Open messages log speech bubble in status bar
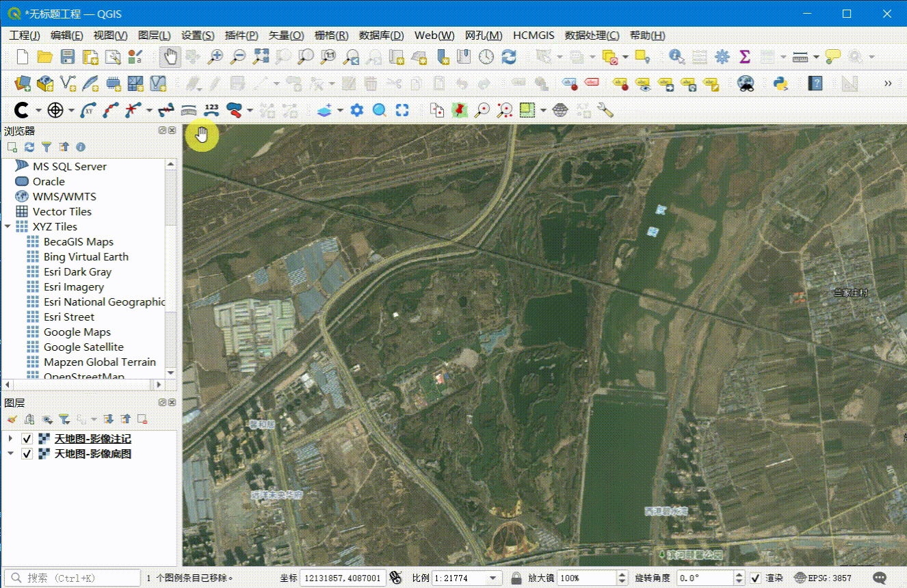This screenshot has width=907, height=588. tap(880, 578)
